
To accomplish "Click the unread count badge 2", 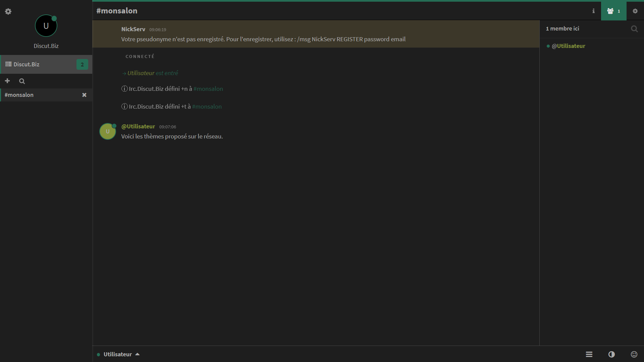I will point(82,64).
